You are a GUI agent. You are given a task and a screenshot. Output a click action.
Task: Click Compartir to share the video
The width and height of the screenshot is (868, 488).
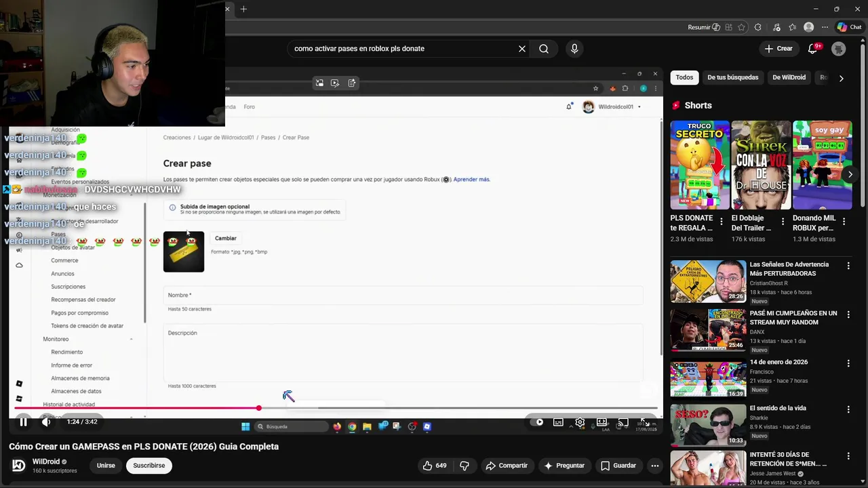tap(507, 466)
